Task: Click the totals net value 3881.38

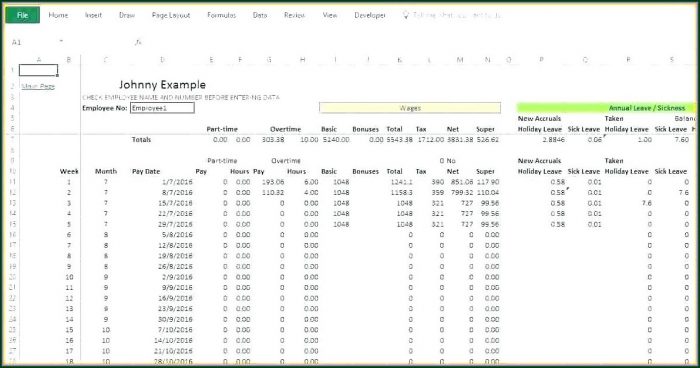Action: click(x=460, y=139)
